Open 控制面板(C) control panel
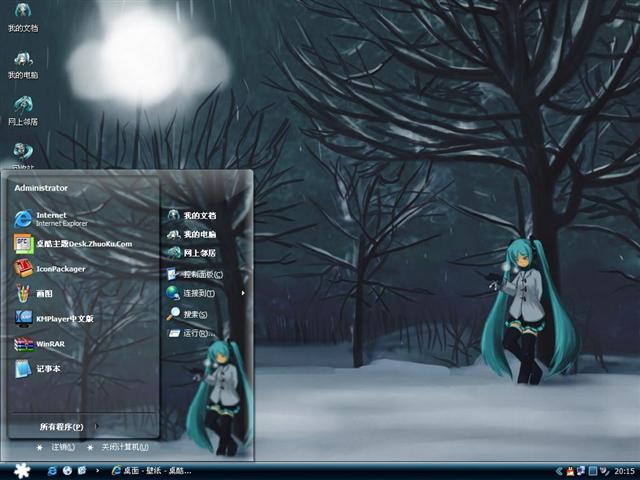The image size is (640, 480). pos(195,274)
